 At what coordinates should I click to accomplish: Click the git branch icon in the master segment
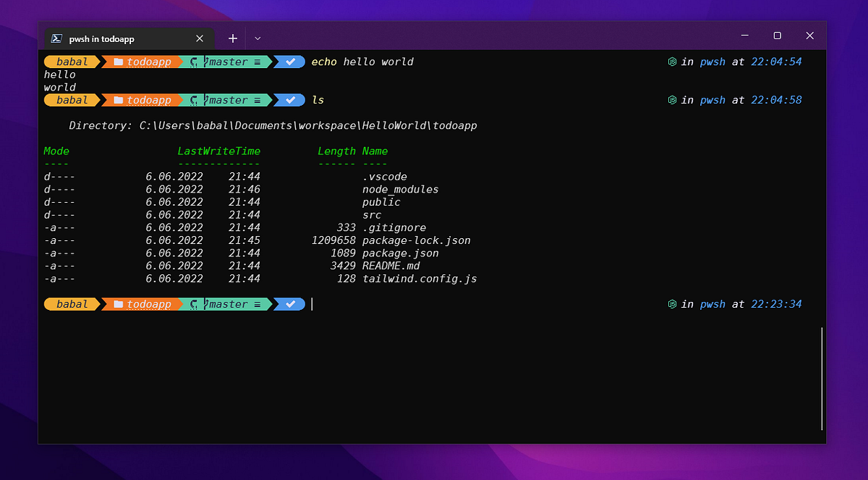(205, 62)
